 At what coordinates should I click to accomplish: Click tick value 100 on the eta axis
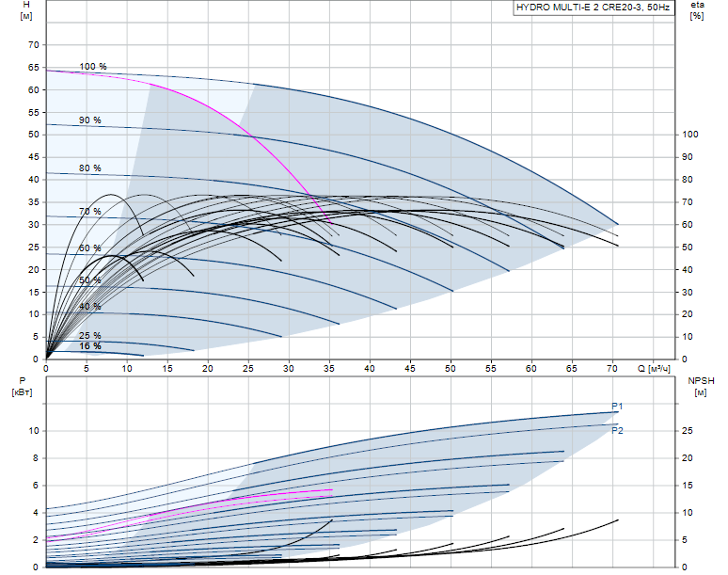pyautogui.click(x=690, y=135)
